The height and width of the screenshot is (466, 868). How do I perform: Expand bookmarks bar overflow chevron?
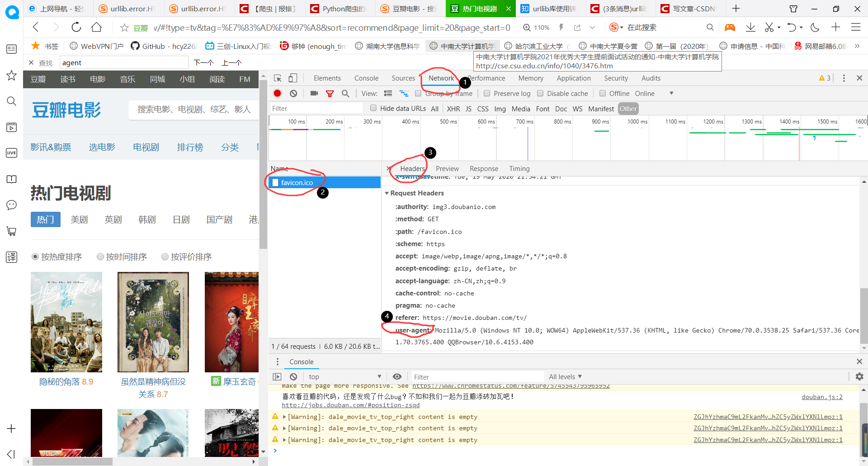[857, 46]
